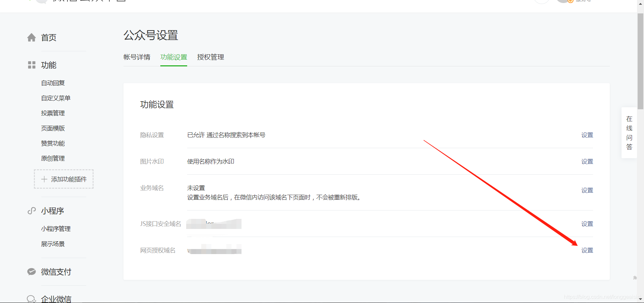Select the 企业微信 section heading

tap(56, 299)
